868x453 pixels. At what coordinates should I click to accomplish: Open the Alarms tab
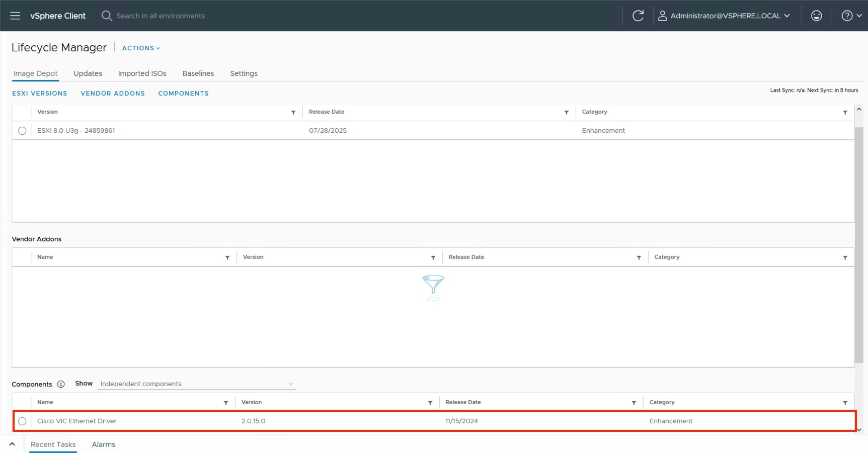103,444
